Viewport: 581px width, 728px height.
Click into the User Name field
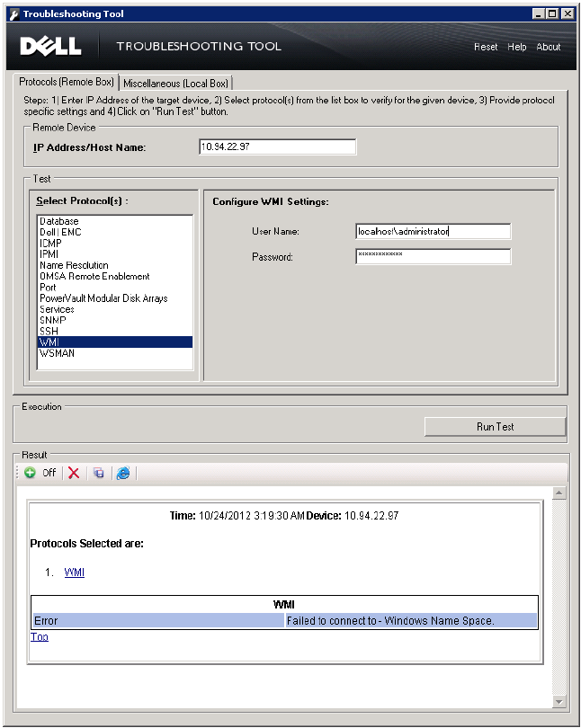[433, 231]
